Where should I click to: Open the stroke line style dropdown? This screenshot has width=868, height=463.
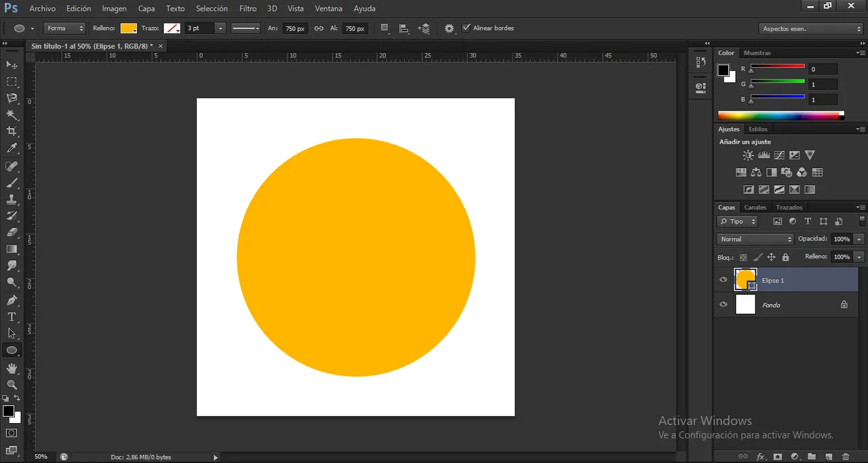(x=245, y=28)
